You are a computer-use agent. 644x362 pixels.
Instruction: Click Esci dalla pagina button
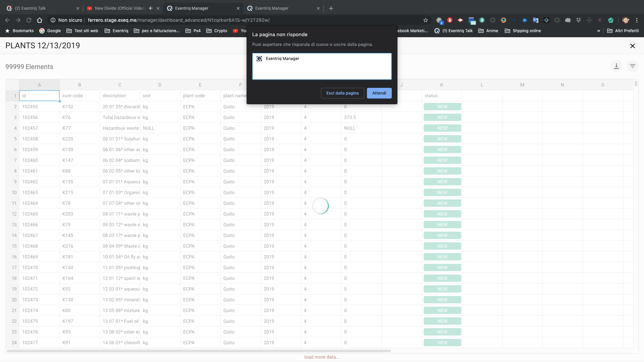coord(342,93)
